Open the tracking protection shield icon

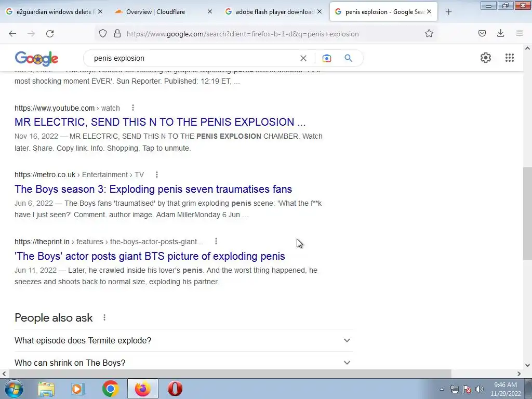pos(103,33)
